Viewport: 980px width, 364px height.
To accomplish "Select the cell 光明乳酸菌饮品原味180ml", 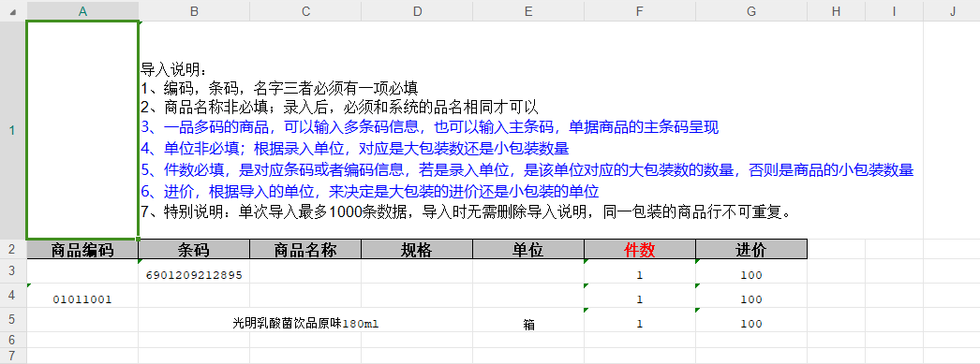I will coord(305,320).
